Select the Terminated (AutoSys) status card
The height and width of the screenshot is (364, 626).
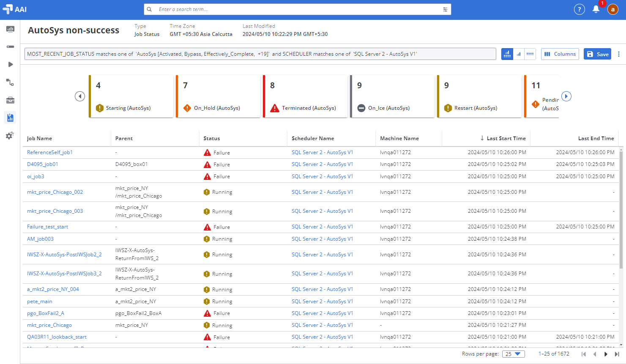[305, 96]
